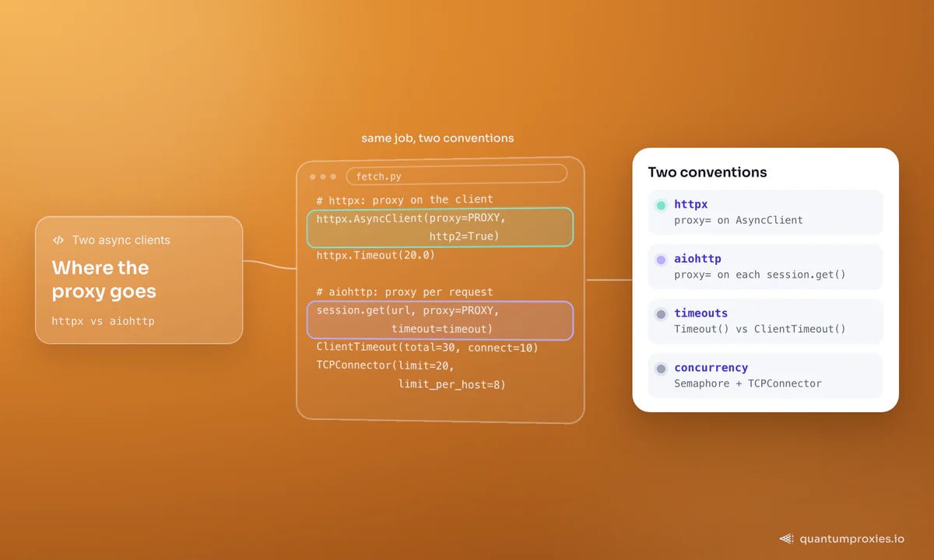Click the green dot next to httpx
The image size is (934, 560).
tap(661, 205)
